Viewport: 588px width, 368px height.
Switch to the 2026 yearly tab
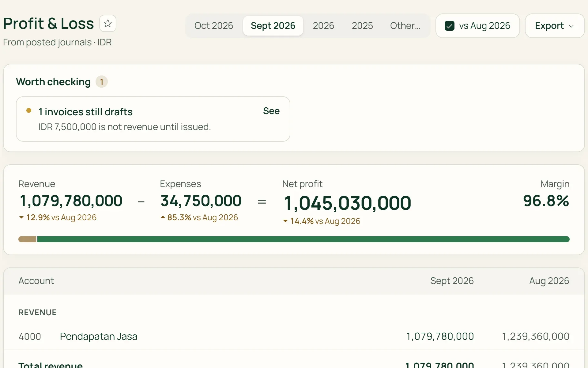(323, 26)
